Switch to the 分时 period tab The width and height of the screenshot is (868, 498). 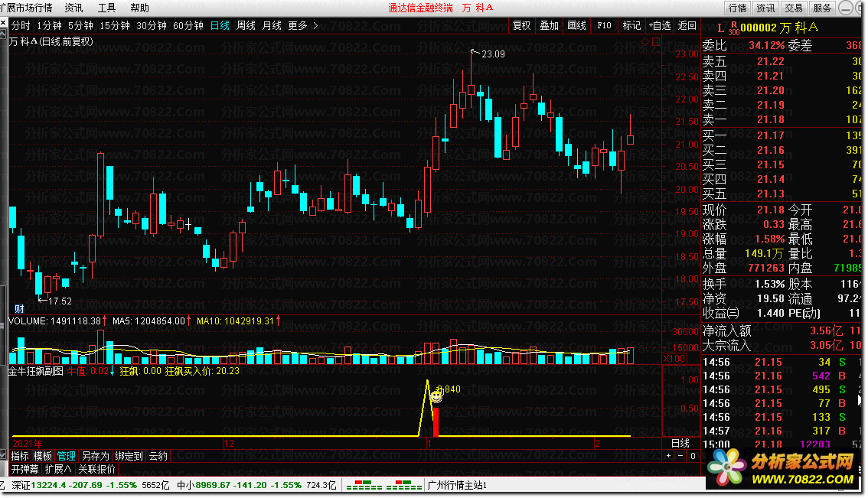click(21, 25)
